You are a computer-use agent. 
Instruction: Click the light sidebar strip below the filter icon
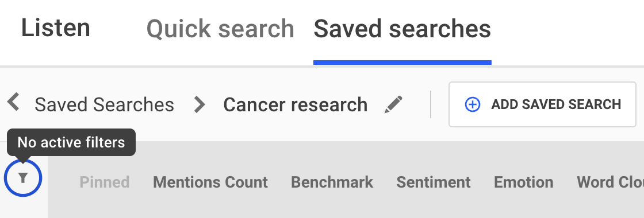point(24,208)
